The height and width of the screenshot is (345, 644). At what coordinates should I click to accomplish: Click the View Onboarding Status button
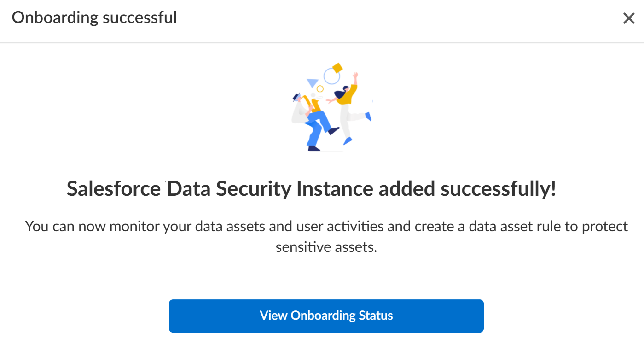(326, 316)
